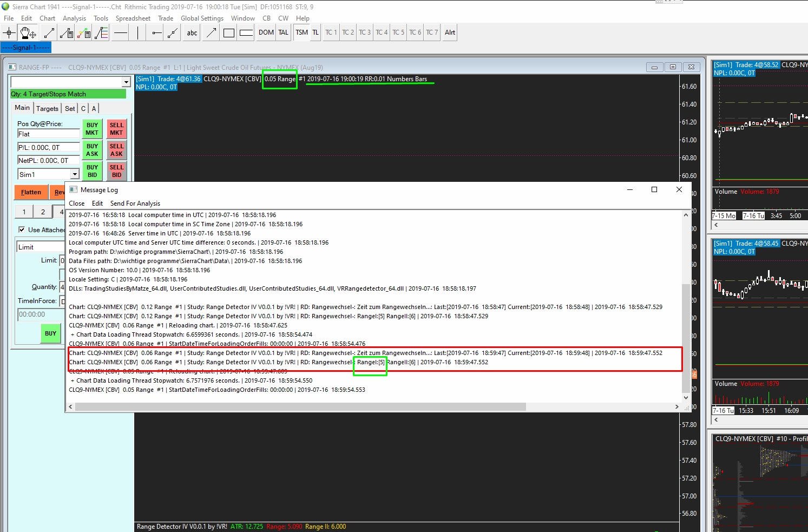Select the vertical line tool

(x=138, y=33)
